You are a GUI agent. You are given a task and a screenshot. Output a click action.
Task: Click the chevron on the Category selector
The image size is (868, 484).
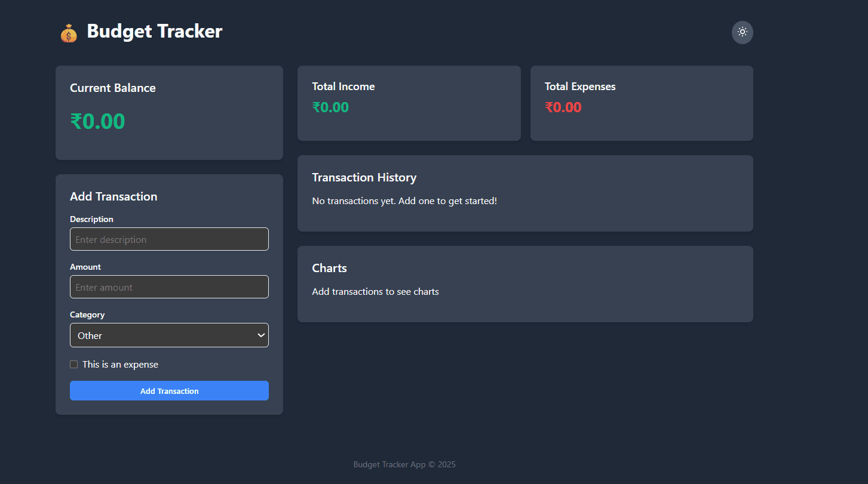click(x=261, y=335)
